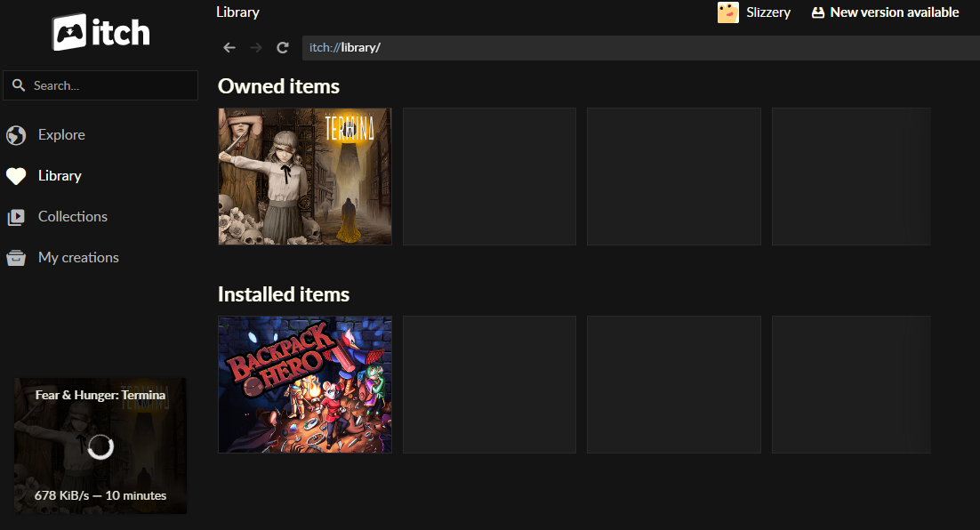Screen dimensions: 980x530
Task: Open the Slizzery user menu
Action: point(768,12)
